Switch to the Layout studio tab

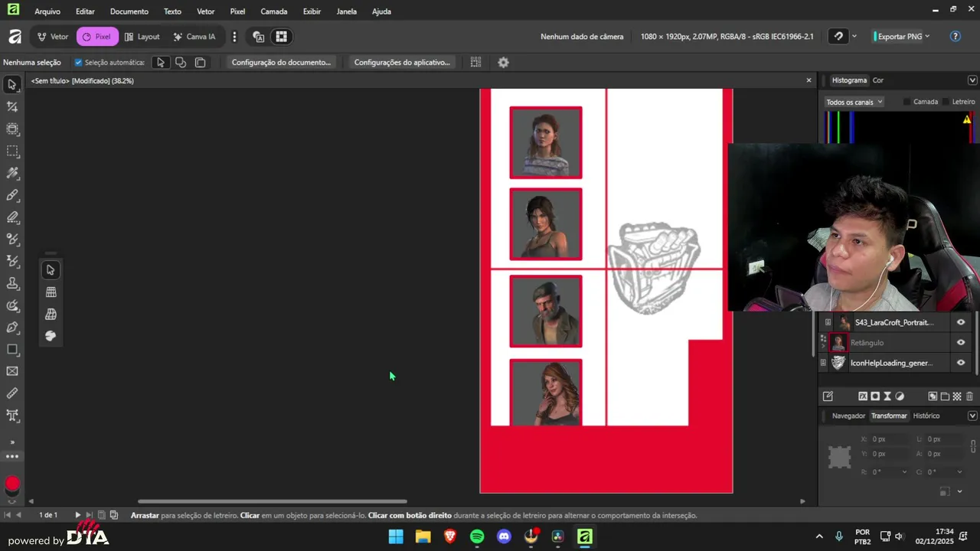click(142, 37)
